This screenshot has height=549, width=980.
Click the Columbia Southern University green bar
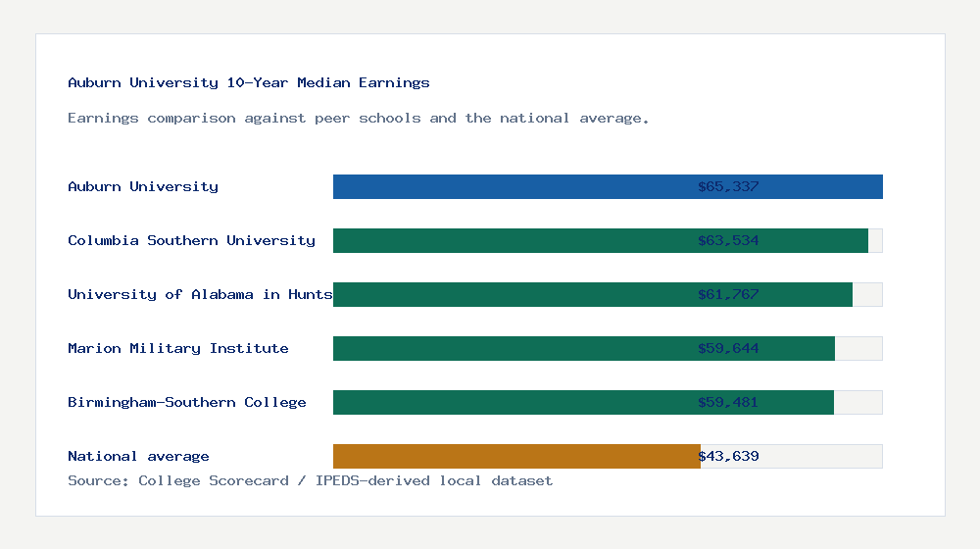pos(601,241)
